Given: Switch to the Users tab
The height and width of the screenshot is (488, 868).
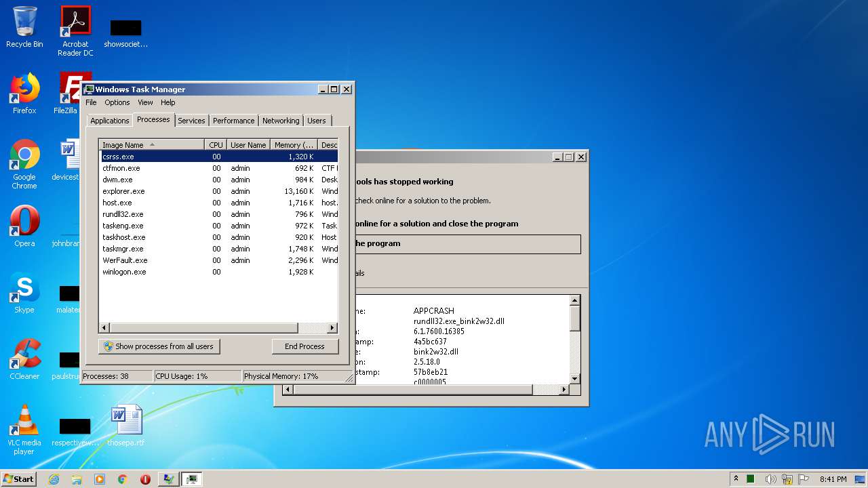Looking at the screenshot, I should pos(317,121).
